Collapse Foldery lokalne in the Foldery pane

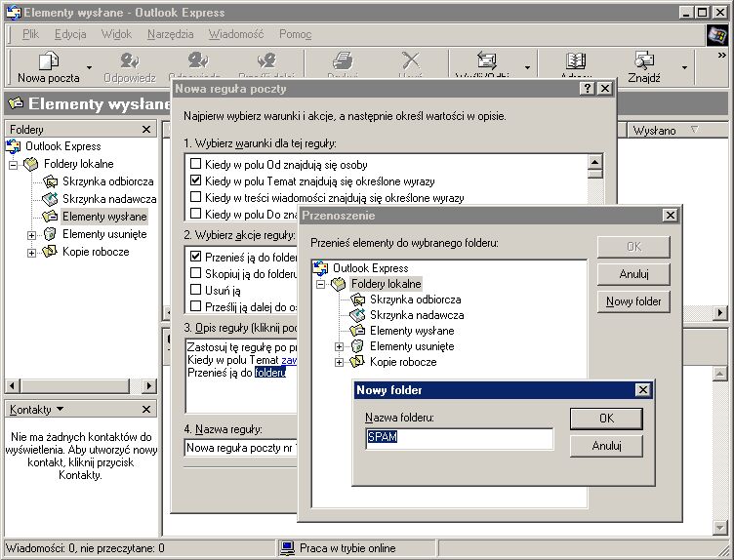13,165
